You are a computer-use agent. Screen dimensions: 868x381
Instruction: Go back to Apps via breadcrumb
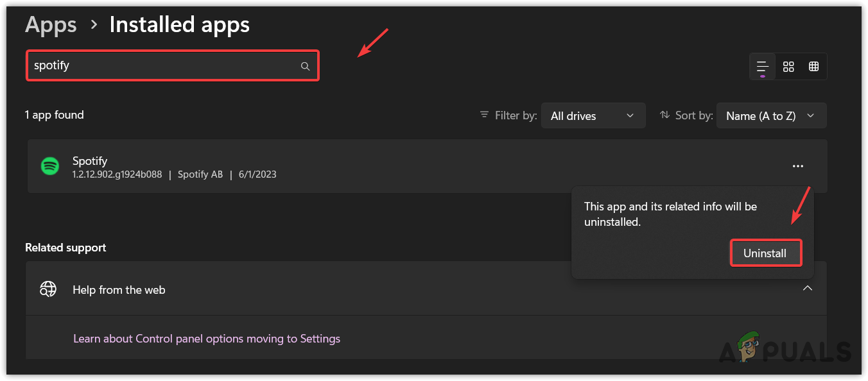(x=51, y=25)
